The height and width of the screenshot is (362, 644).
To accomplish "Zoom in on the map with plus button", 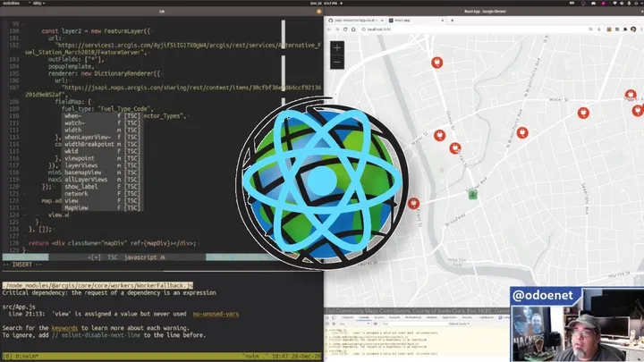I will pos(337,47).
